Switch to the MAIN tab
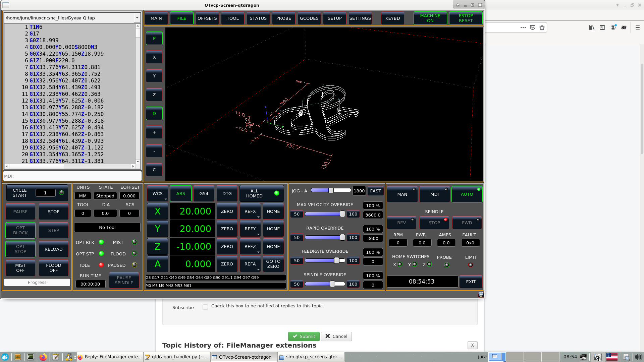 [x=156, y=18]
